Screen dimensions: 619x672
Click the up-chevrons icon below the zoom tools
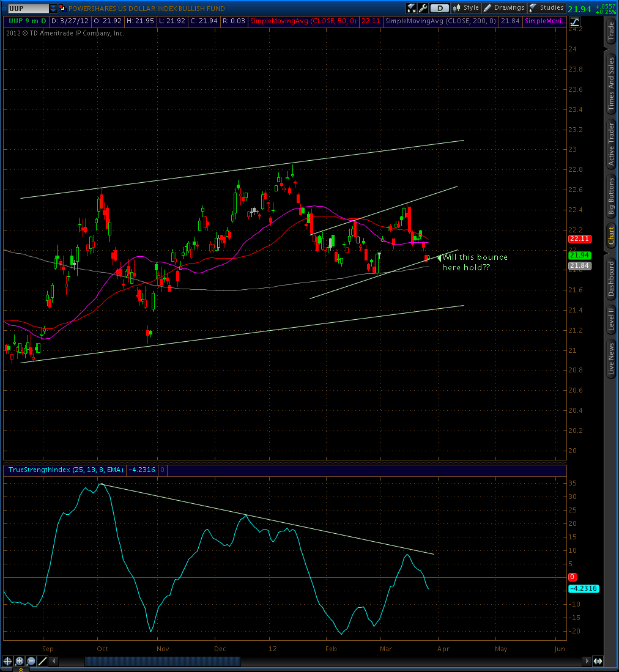tap(21, 670)
